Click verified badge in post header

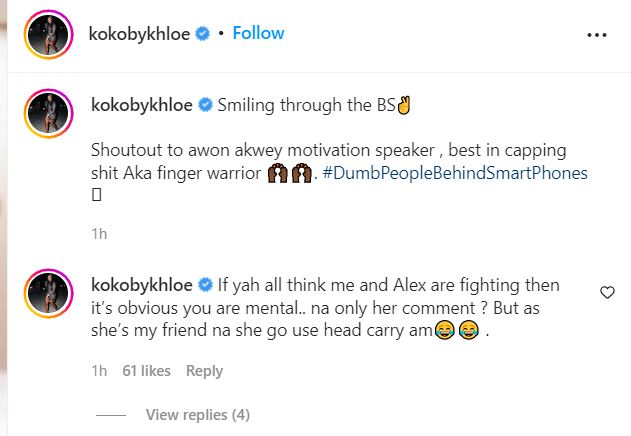point(203,34)
